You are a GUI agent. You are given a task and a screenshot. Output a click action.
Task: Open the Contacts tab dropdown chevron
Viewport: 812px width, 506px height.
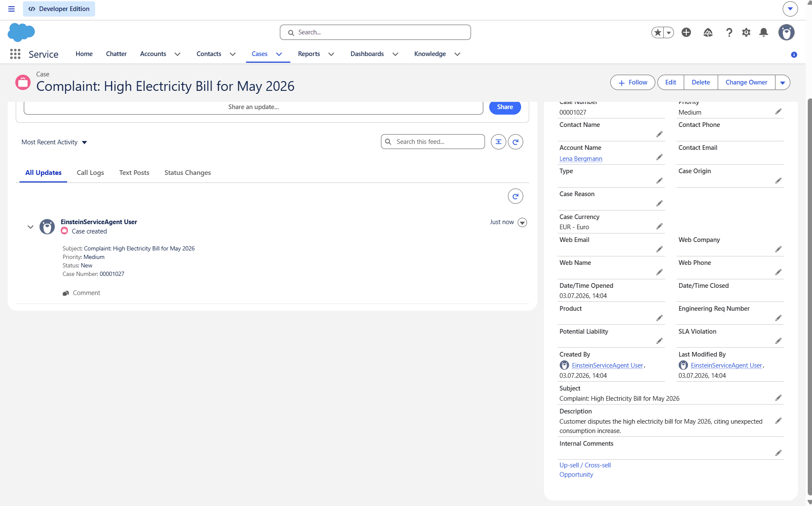coord(233,54)
